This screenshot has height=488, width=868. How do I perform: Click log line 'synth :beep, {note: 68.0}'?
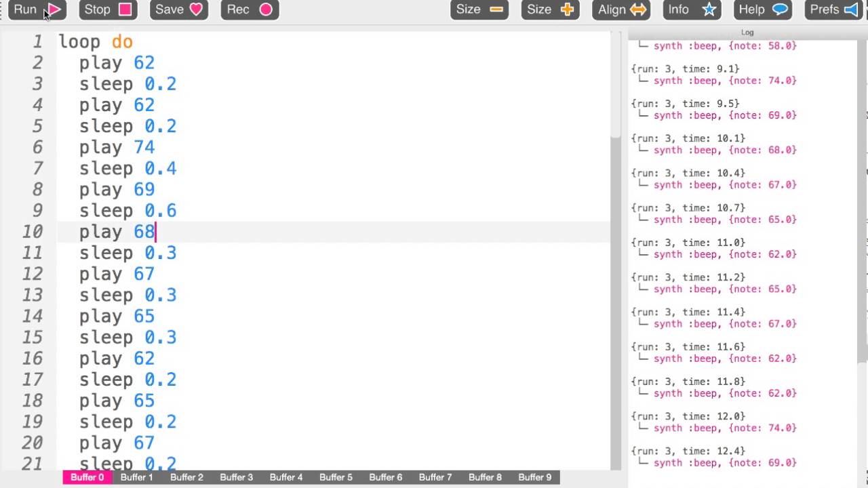pos(725,150)
